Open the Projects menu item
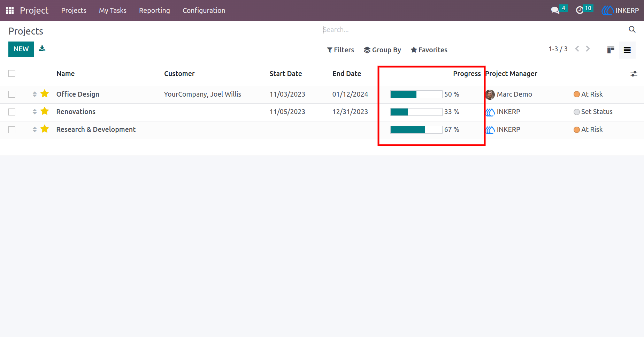 point(74,10)
